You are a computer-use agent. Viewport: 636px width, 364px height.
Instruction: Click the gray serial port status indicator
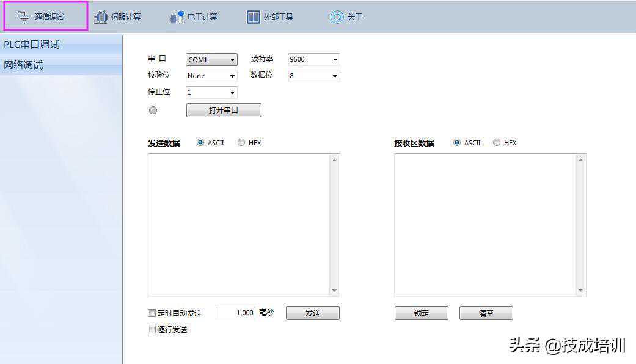[153, 111]
